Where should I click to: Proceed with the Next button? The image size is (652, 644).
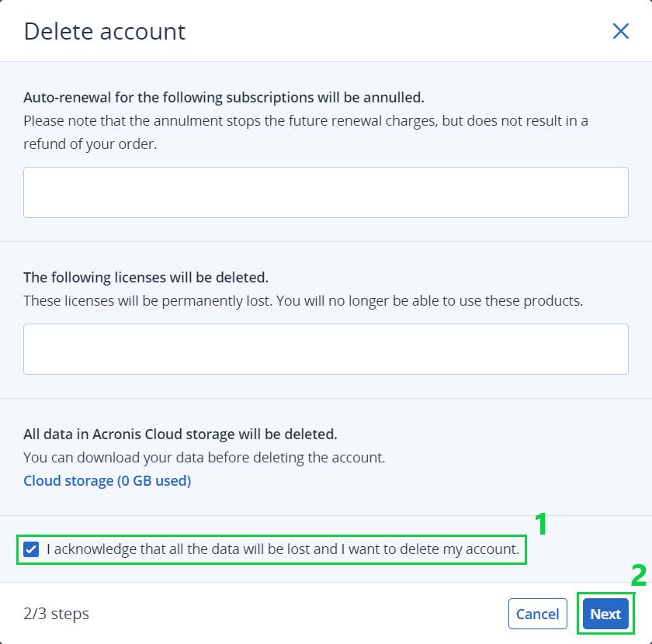pyautogui.click(x=605, y=614)
